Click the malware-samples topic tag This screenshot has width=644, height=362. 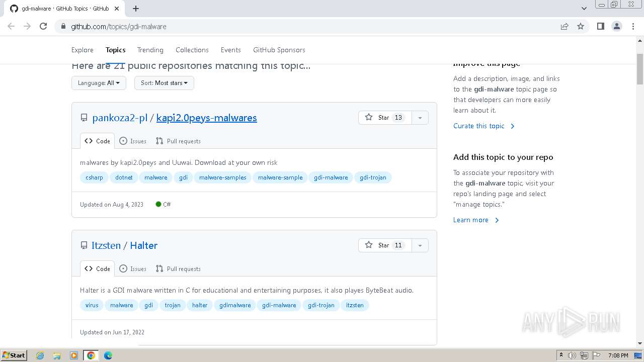point(223,177)
